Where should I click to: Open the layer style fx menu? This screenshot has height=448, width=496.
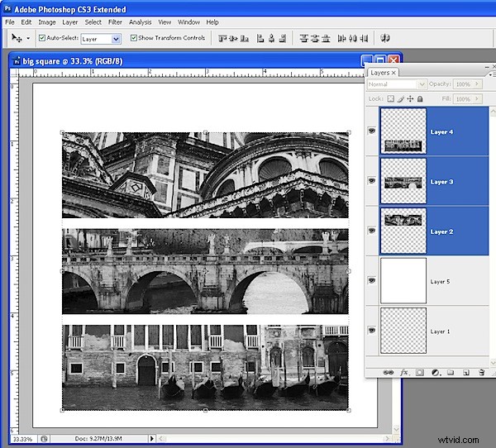(x=404, y=373)
